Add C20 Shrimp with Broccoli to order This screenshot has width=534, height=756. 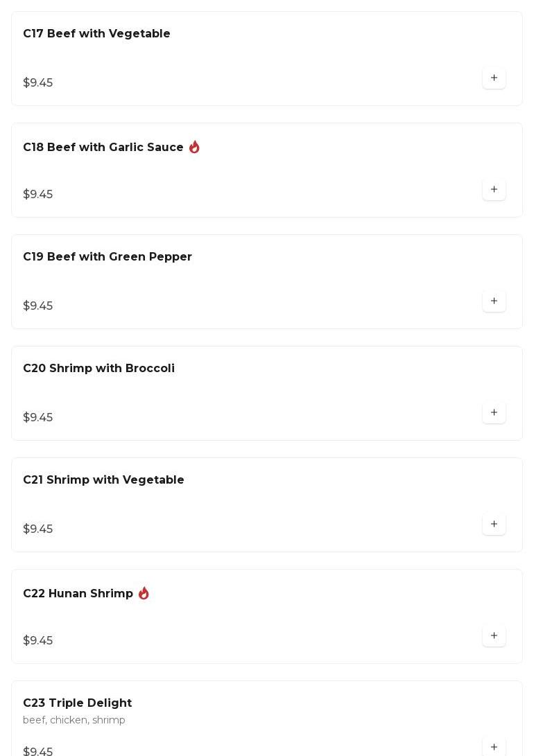click(x=494, y=413)
